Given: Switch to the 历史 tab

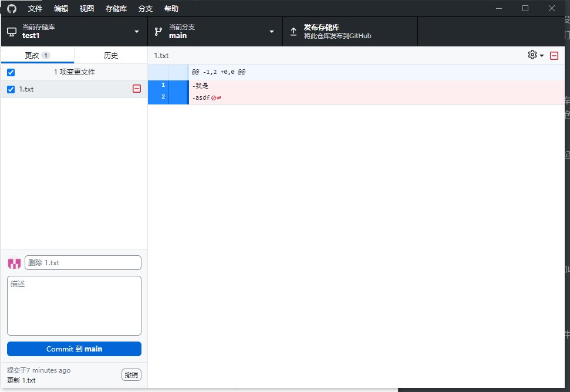Looking at the screenshot, I should click(x=110, y=55).
